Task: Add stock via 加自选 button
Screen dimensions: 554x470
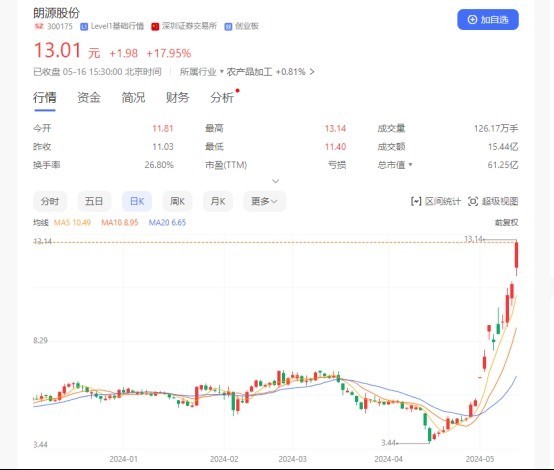Action: point(488,20)
